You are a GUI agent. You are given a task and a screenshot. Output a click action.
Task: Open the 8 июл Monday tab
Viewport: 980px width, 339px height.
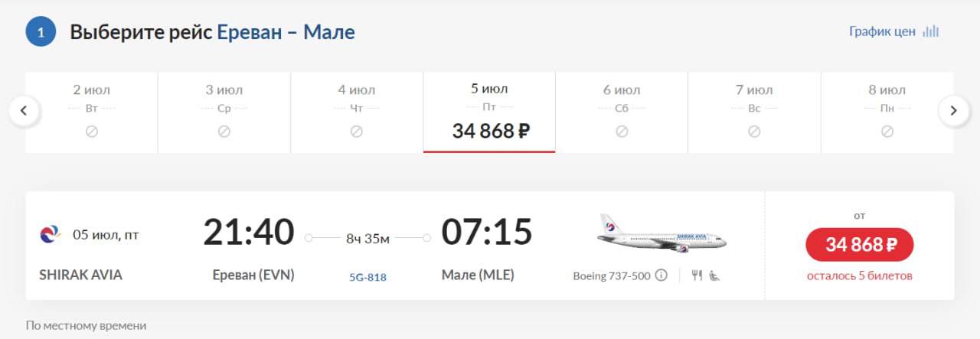pyautogui.click(x=887, y=112)
